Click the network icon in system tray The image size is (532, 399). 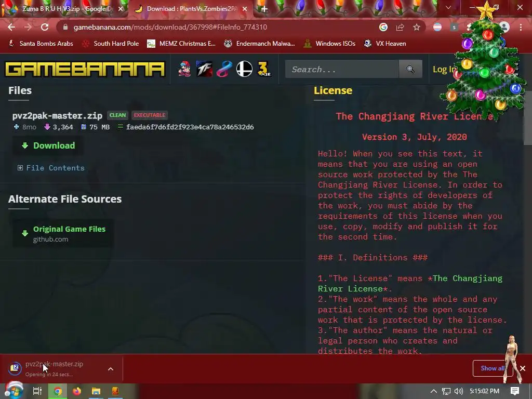click(446, 391)
